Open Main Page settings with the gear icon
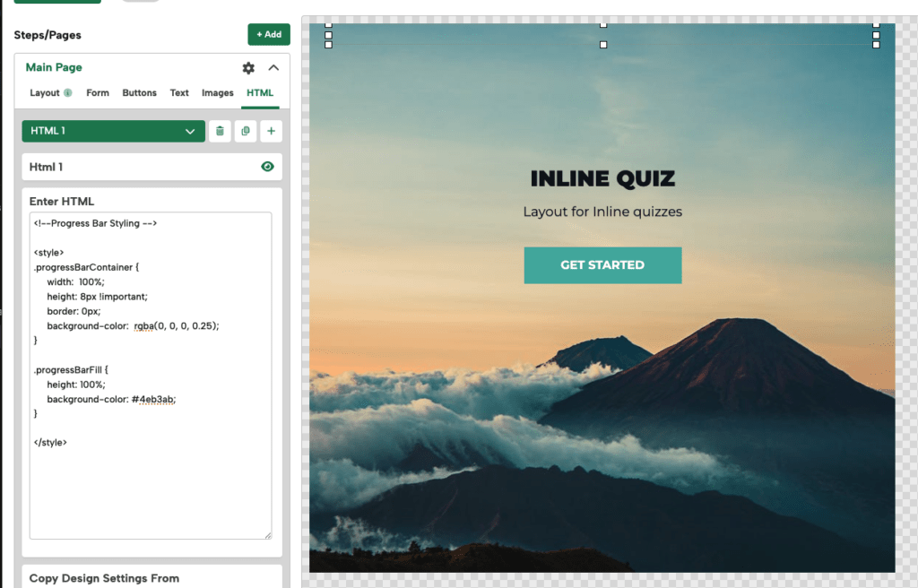This screenshot has height=588, width=918. (248, 67)
